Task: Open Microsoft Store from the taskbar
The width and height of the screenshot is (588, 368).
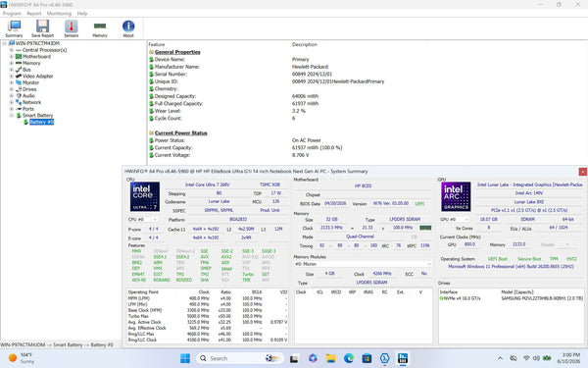Action: (367, 358)
